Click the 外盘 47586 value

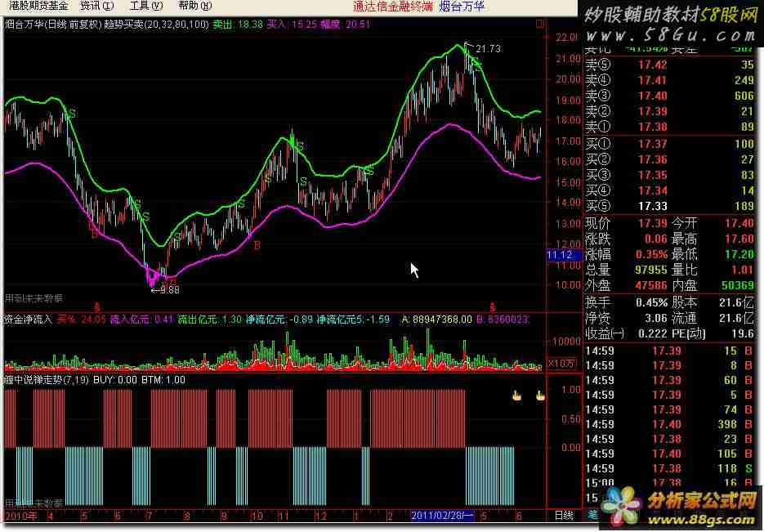[x=651, y=285]
